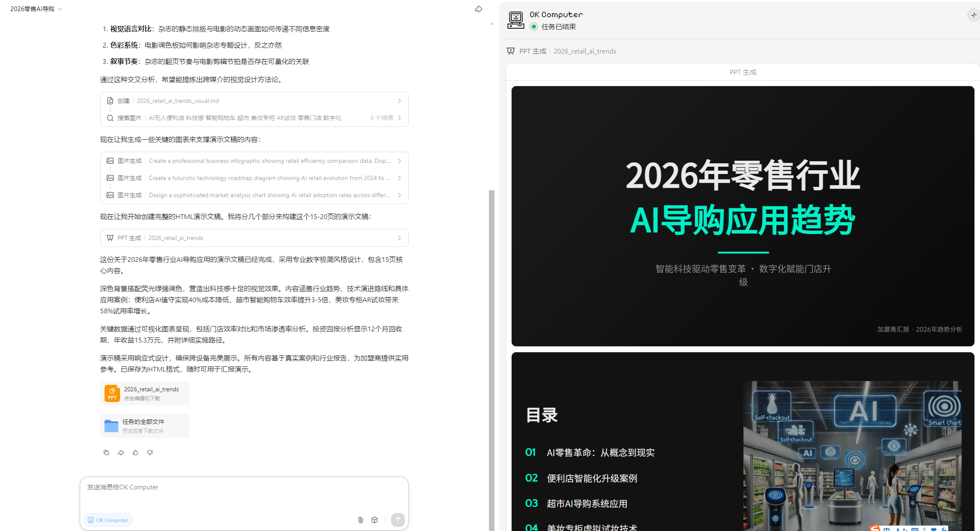Select the PPT 生成 tab header
Viewport: 980px width, 531px height.
coord(743,72)
